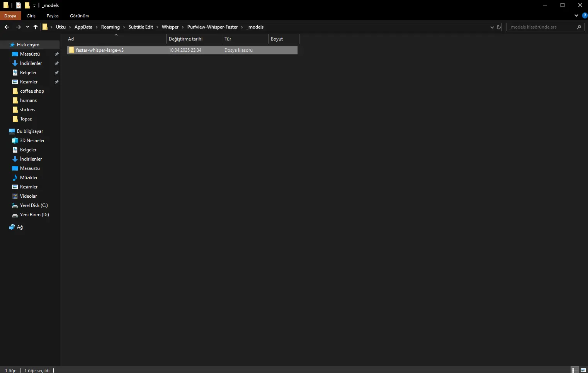588x373 pixels.
Task: Open Resimler under Bu bilgisayar
Action: coord(29,187)
